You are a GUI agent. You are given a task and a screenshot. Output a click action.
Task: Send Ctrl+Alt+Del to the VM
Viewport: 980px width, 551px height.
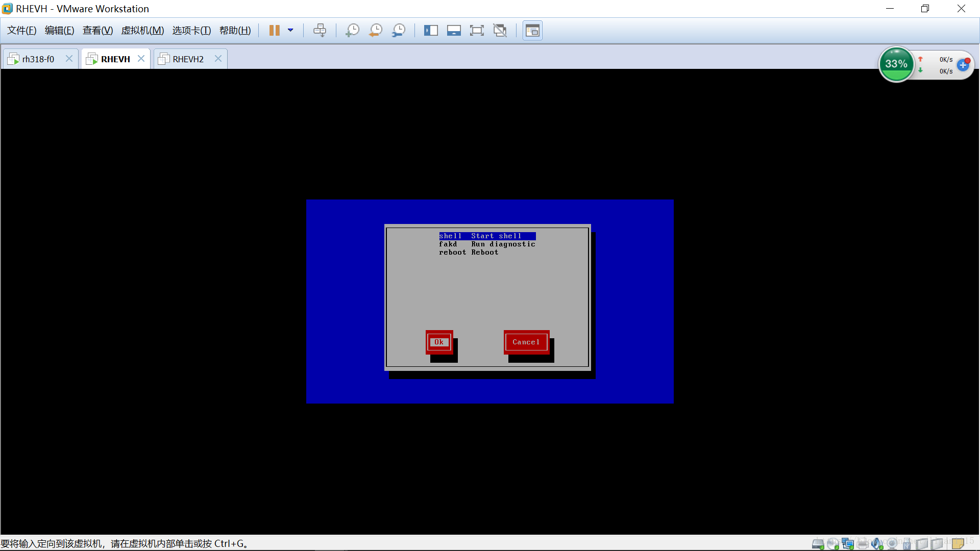coord(320,31)
